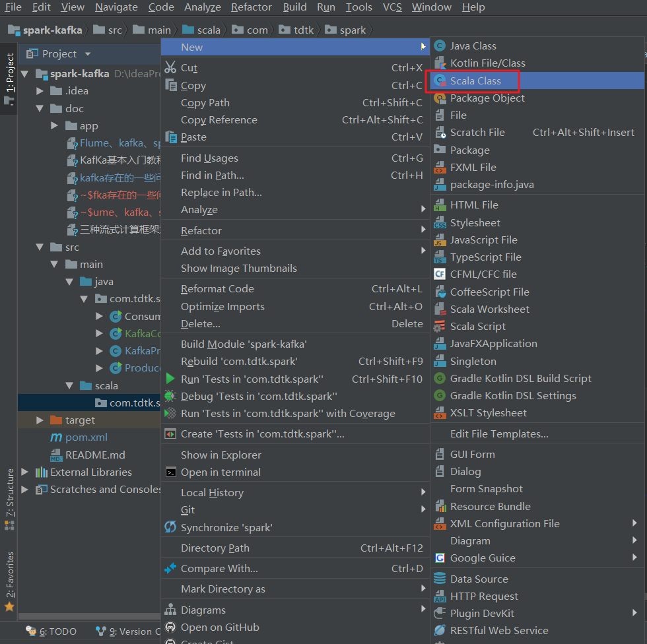Click the tdtk breadcrumb in navigation bar
647x644 pixels.
pyautogui.click(x=296, y=30)
